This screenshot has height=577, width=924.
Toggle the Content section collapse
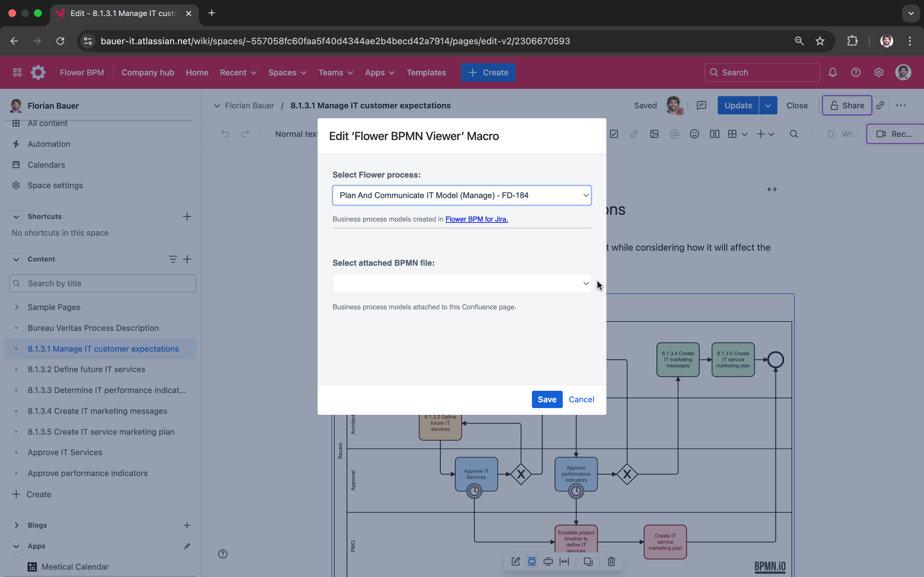(x=15, y=259)
